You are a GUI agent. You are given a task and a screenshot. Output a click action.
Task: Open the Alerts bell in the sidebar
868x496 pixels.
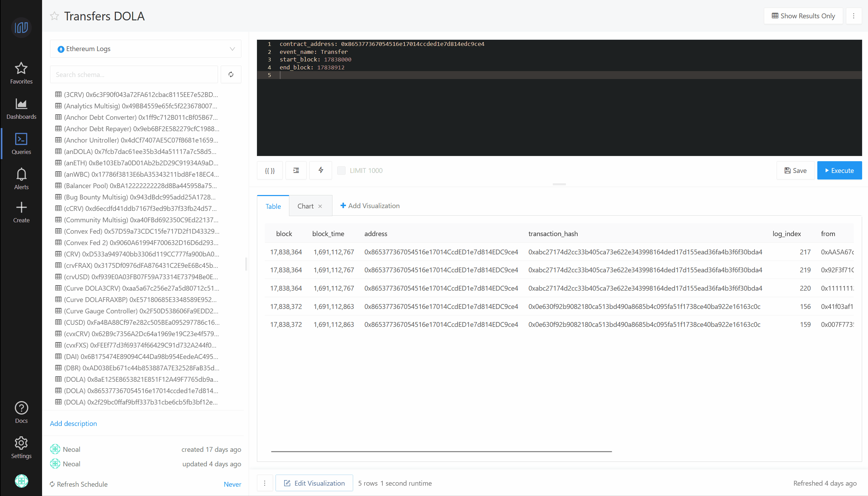pos(21,179)
